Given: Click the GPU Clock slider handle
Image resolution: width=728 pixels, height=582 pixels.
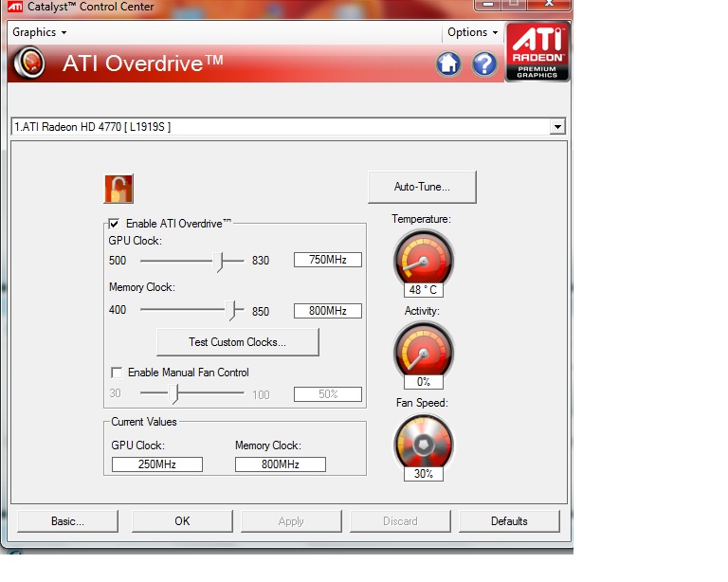Looking at the screenshot, I should [218, 262].
